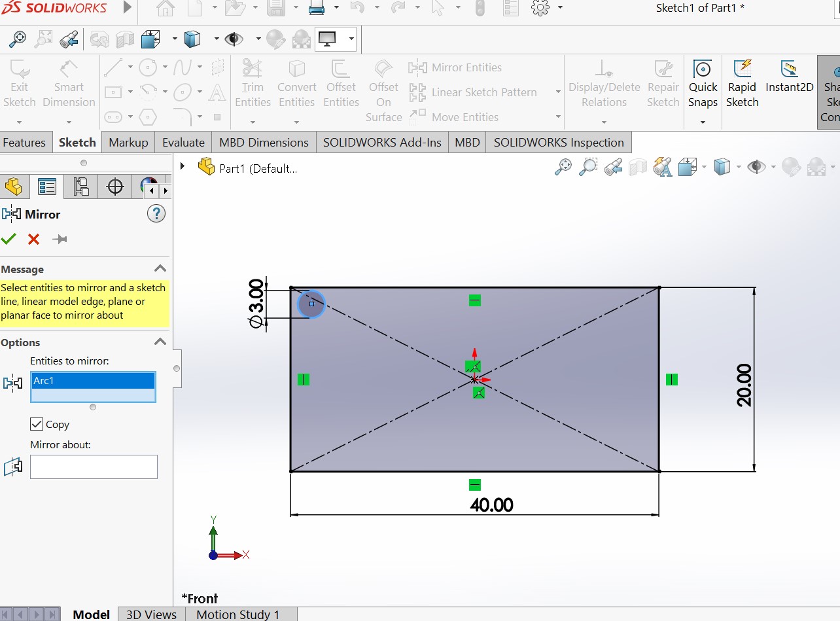This screenshot has height=621, width=840.
Task: Click the Convert Entities tool
Action: (296, 84)
